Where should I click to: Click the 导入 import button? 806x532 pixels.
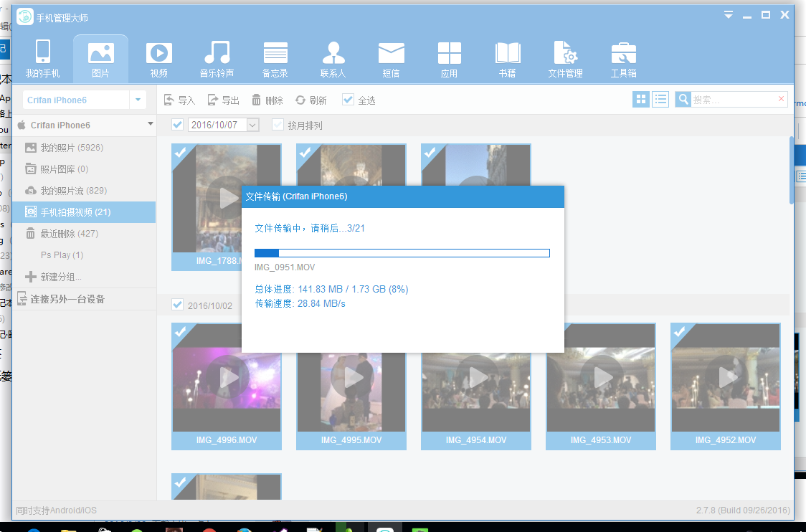click(x=179, y=100)
